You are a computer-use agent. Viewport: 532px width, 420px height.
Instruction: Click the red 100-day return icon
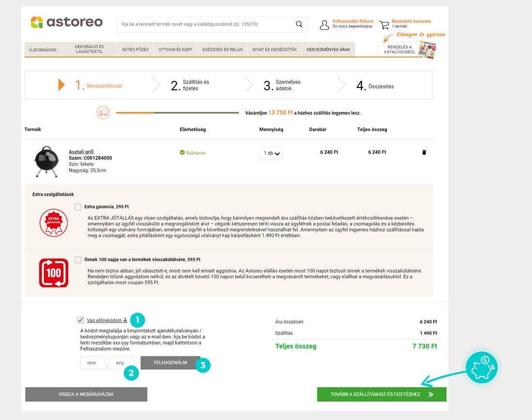click(x=54, y=273)
